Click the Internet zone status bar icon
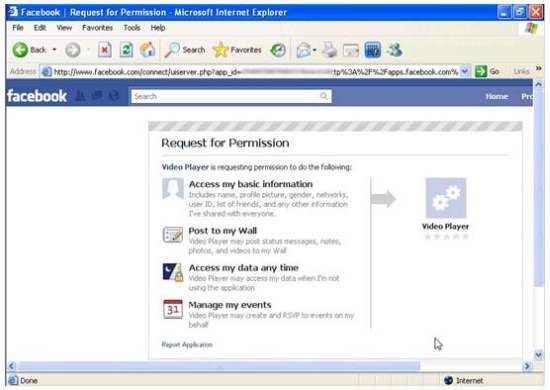Screen dimensions: 550x390 pos(448,381)
